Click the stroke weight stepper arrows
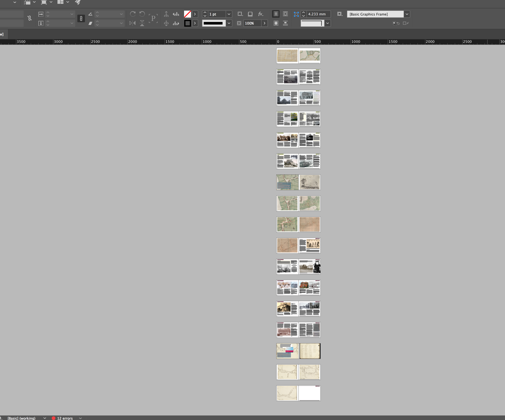Image resolution: width=505 pixels, height=420 pixels. (x=205, y=14)
